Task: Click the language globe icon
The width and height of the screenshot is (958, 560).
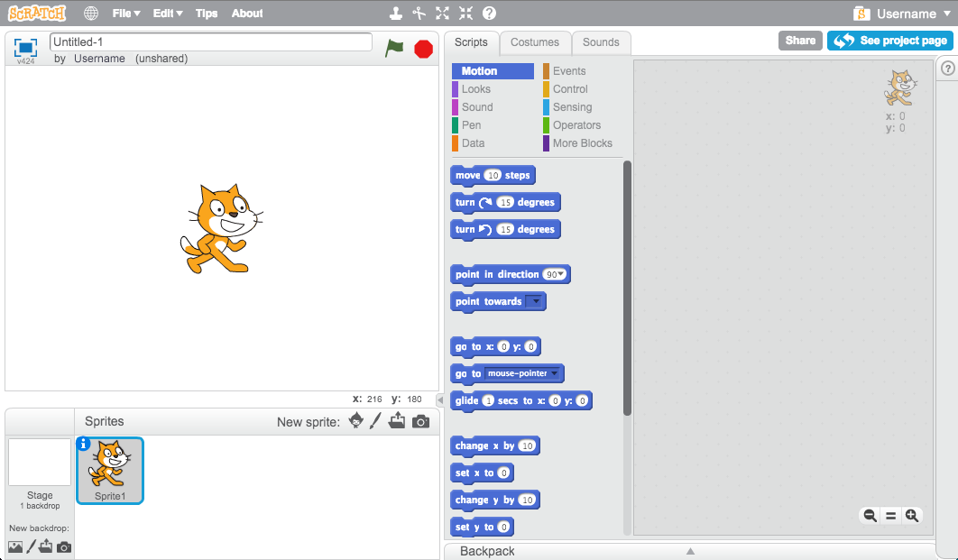Action: 90,14
